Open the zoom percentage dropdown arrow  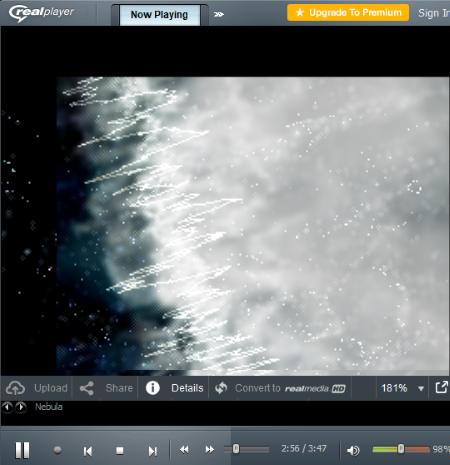(x=421, y=389)
